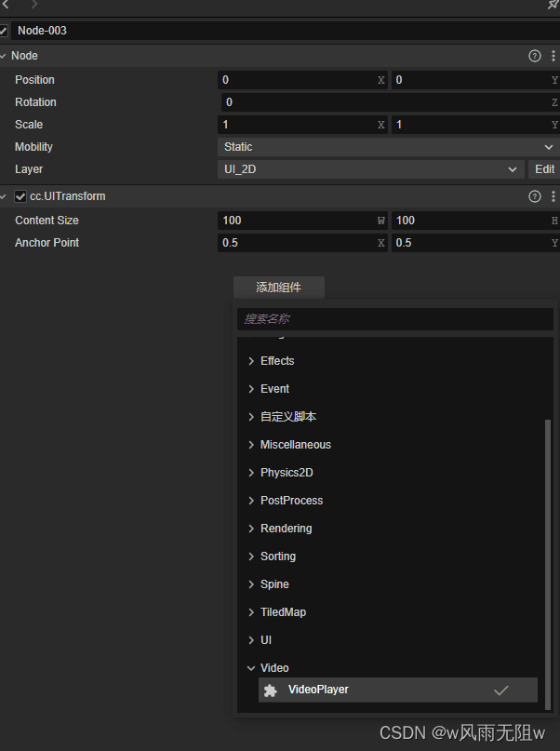Click the Position Y field

tap(475, 80)
